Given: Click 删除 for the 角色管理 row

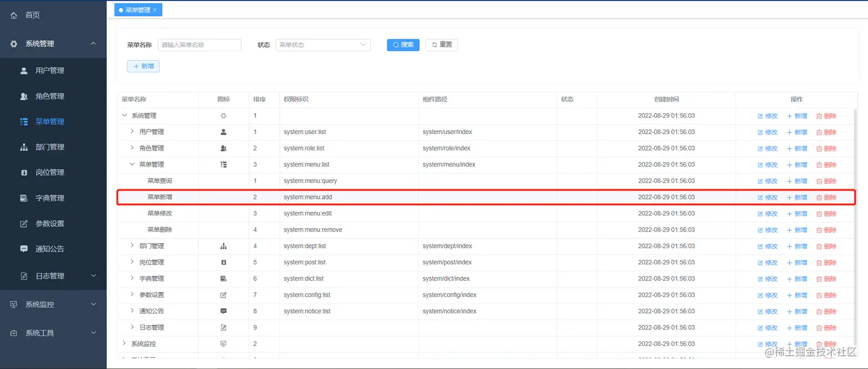Looking at the screenshot, I should pyautogui.click(x=826, y=148).
